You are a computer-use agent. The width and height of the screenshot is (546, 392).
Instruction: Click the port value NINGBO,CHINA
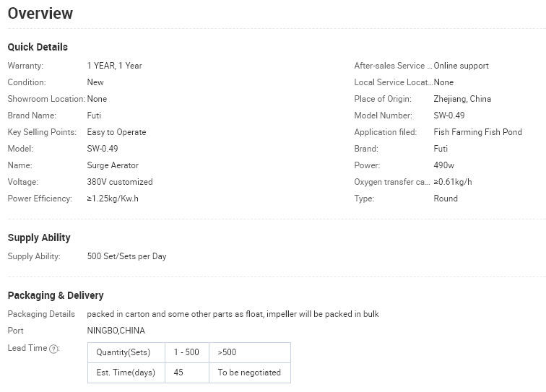116,331
